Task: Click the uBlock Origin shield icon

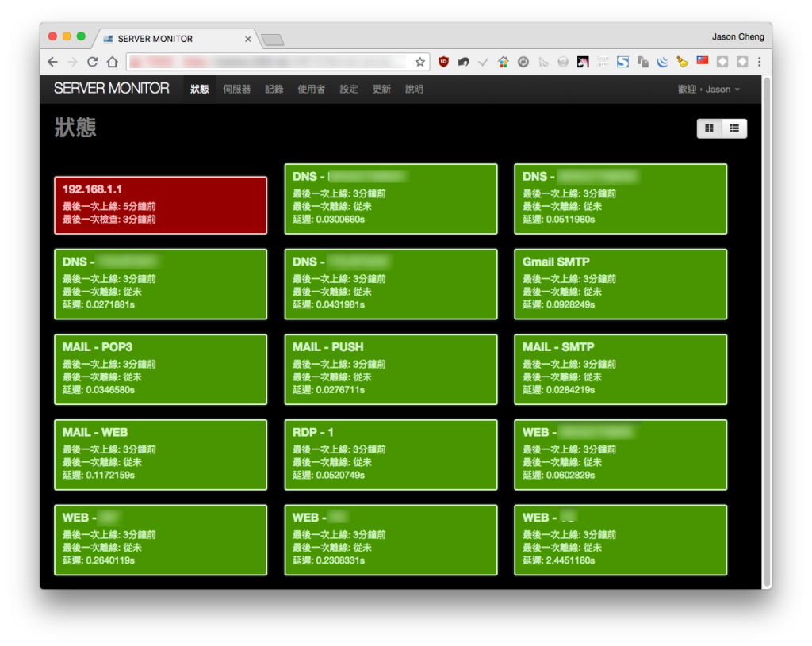Action: point(443,62)
